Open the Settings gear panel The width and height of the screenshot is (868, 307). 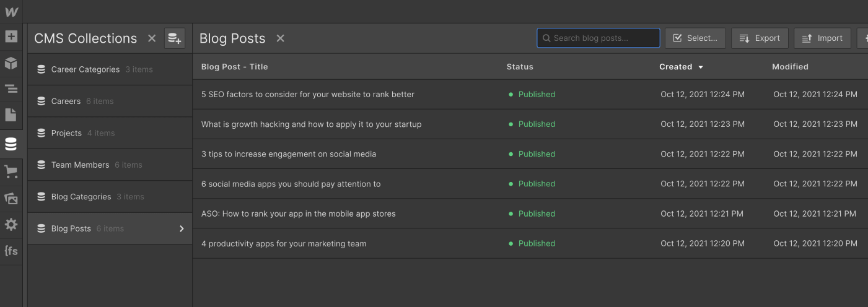pos(11,225)
